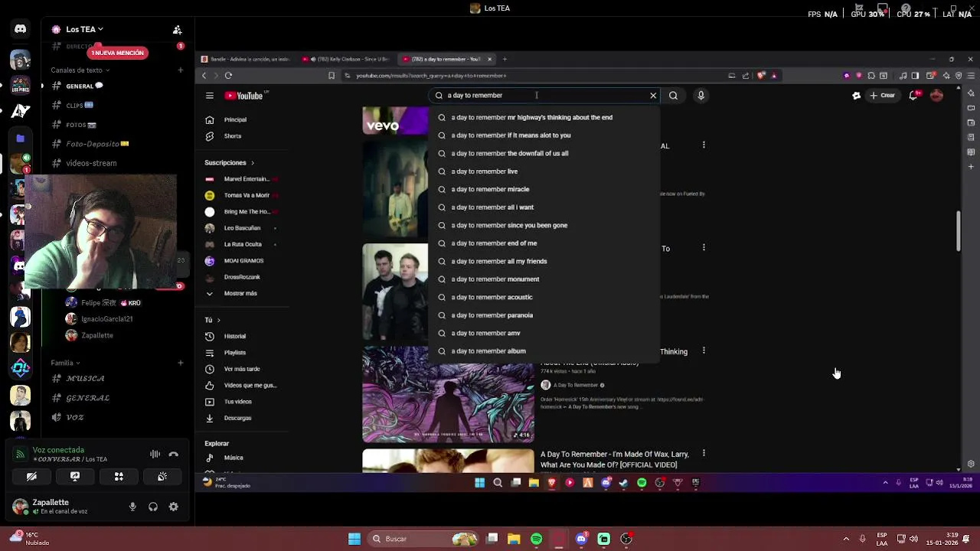Click the browser address bar URL
Image resolution: width=980 pixels, height=551 pixels.
coord(431,76)
